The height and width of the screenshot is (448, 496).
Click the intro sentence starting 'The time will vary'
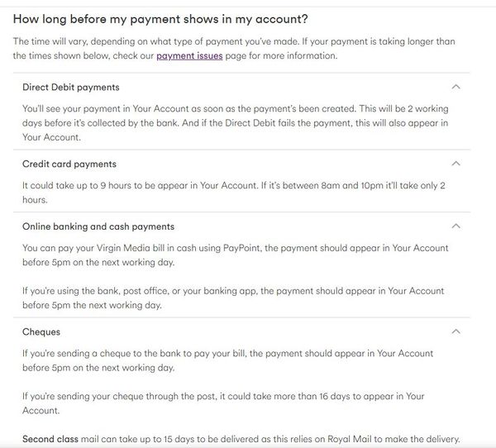click(x=234, y=49)
